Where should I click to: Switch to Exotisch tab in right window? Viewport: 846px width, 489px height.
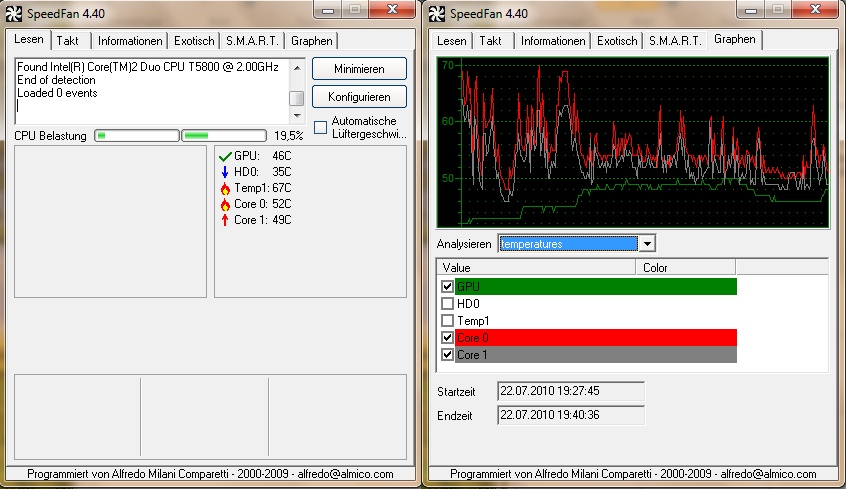[x=617, y=41]
